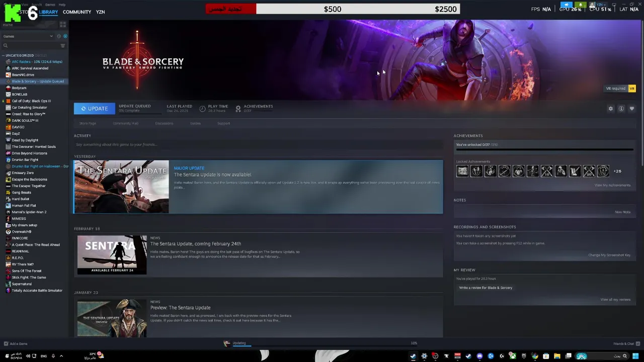Click the R.E.P.O. game icon

click(8, 258)
